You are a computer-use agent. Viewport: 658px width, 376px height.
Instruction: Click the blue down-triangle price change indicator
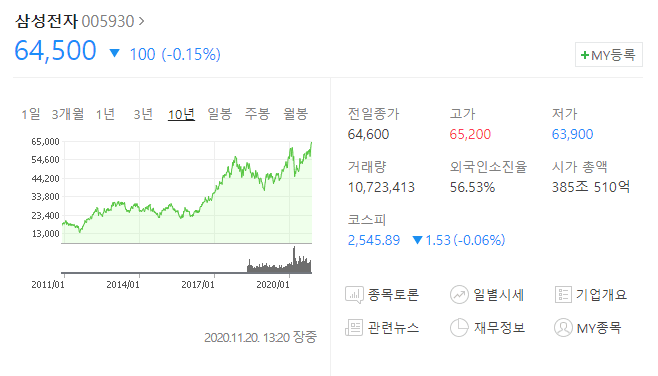point(115,53)
